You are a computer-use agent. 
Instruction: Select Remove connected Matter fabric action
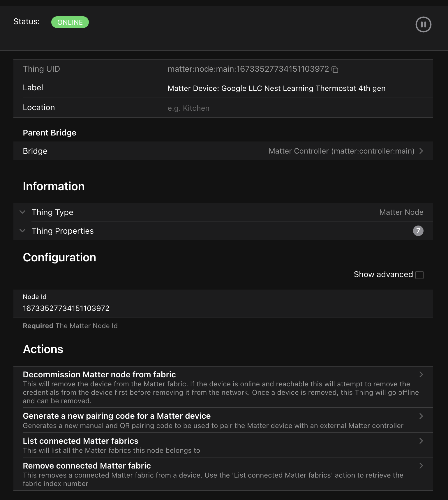click(x=87, y=466)
